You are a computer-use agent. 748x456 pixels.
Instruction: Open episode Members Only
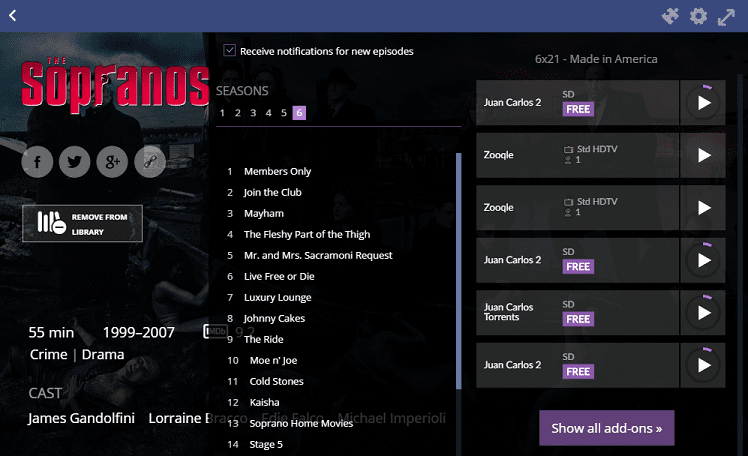(277, 171)
